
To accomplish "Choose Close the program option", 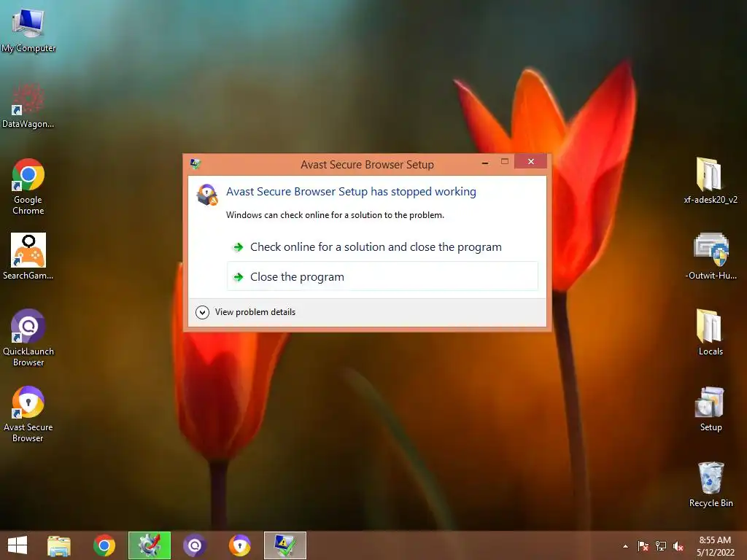I will (x=382, y=276).
